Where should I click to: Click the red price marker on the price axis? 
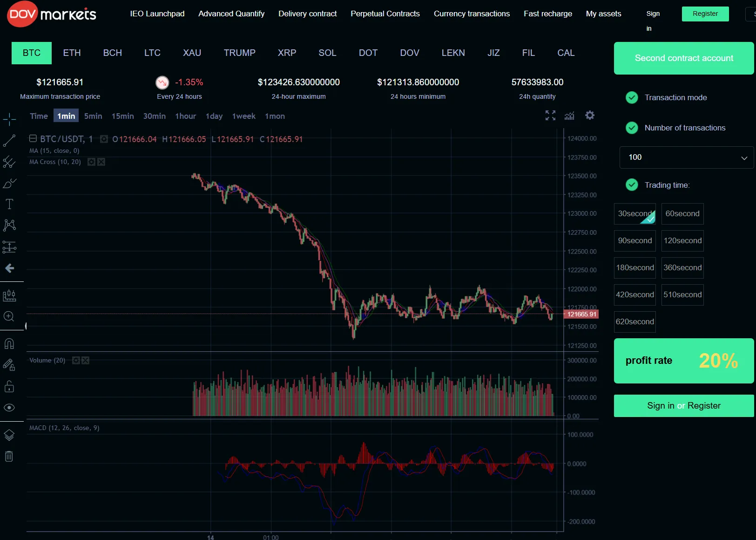(581, 314)
